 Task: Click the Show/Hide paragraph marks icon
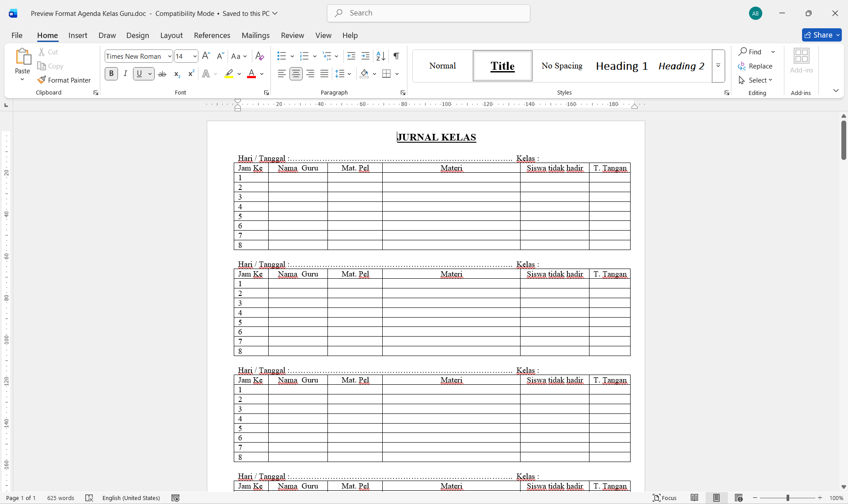click(396, 56)
